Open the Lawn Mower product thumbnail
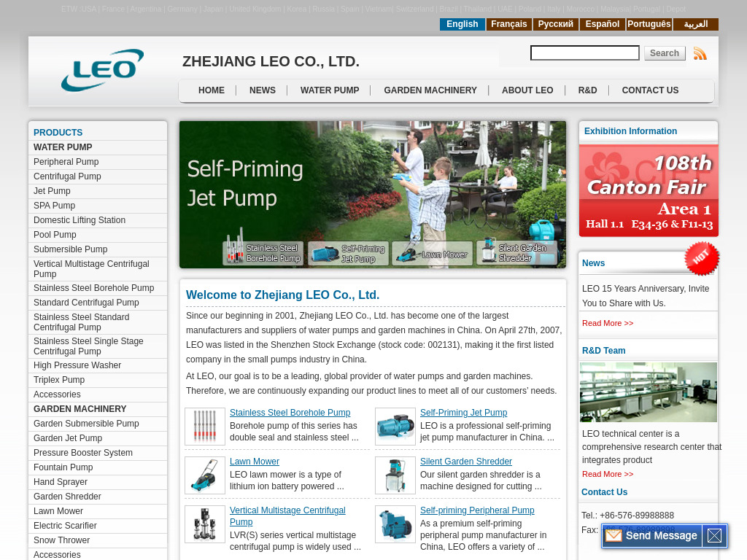The height and width of the screenshot is (560, 747). click(205, 475)
